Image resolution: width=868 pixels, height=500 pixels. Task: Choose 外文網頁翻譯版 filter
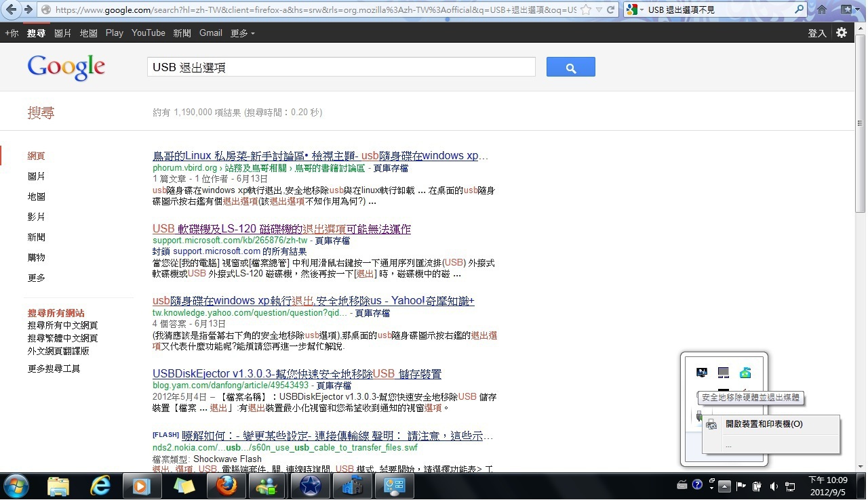point(58,351)
